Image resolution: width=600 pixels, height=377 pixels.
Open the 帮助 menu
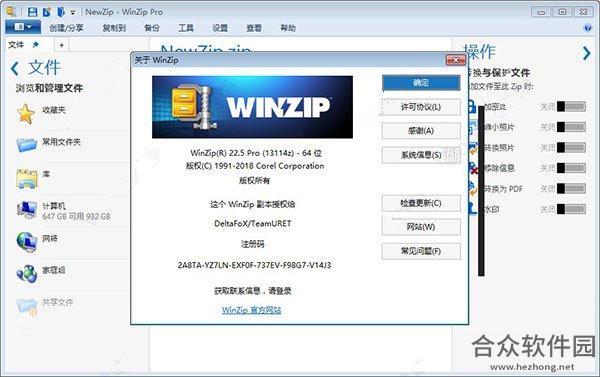click(x=288, y=28)
